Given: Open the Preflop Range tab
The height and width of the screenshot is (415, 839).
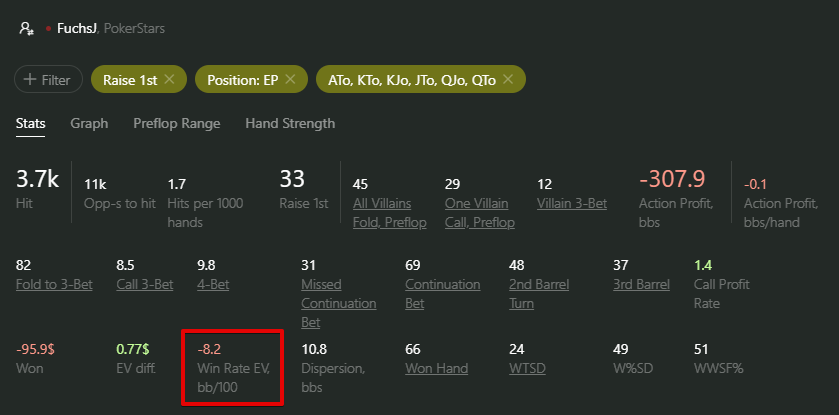Looking at the screenshot, I should tap(177, 124).
